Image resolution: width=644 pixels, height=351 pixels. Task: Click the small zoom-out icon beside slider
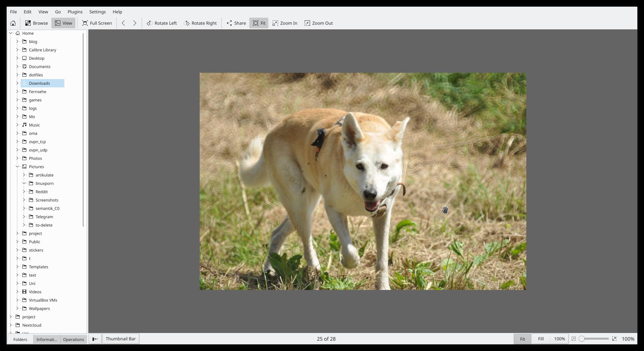tap(574, 339)
